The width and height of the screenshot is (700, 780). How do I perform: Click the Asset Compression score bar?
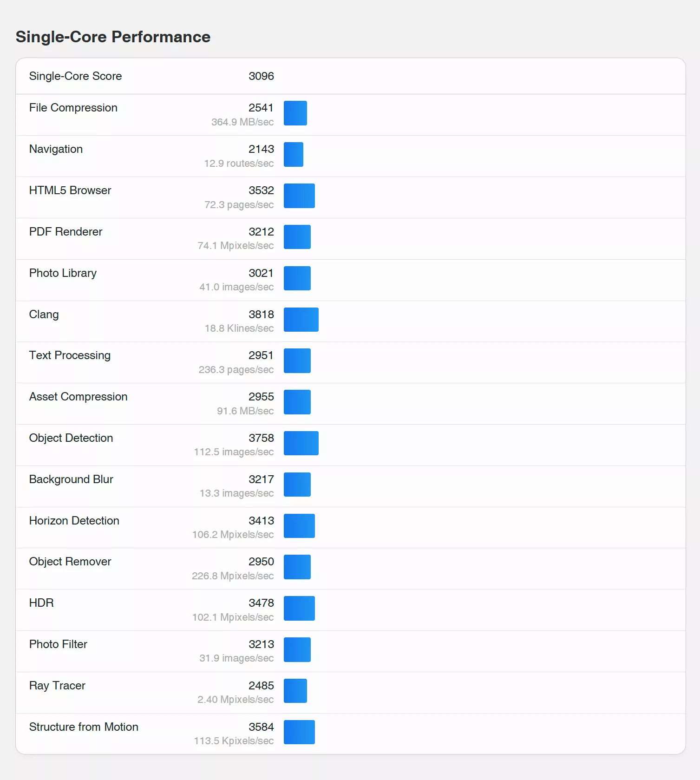(x=297, y=402)
